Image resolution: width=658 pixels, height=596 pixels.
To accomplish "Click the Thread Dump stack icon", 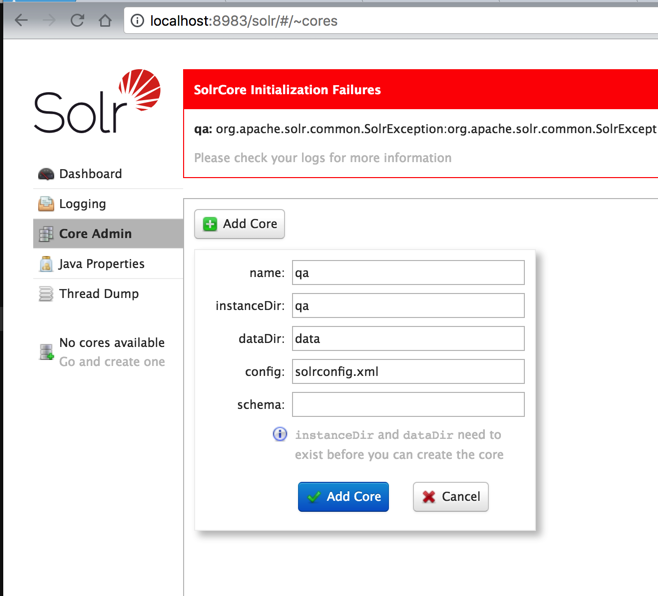I will [x=46, y=294].
